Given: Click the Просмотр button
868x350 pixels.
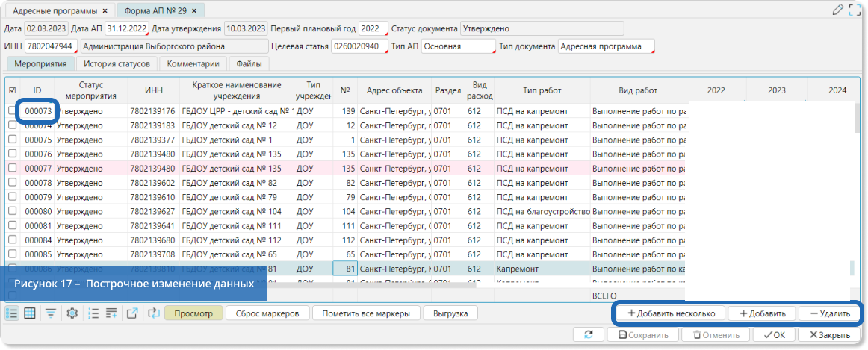Looking at the screenshot, I should pos(193,313).
